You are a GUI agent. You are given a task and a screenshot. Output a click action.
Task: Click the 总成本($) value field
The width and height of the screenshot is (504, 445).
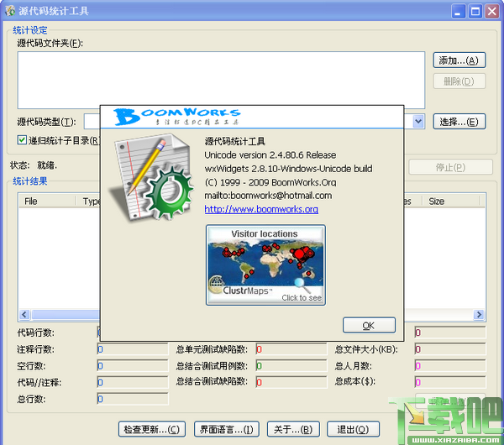450,382
